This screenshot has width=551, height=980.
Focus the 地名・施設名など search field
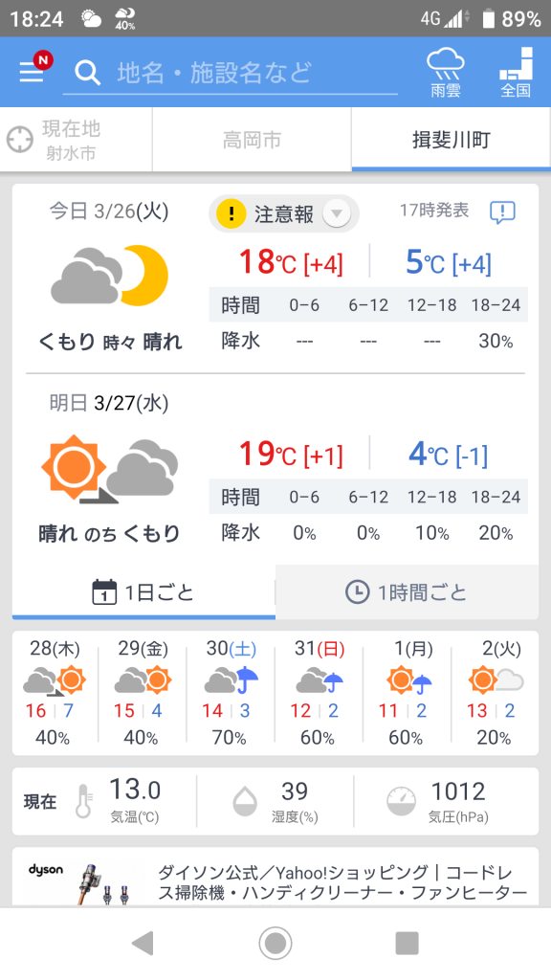[x=231, y=73]
